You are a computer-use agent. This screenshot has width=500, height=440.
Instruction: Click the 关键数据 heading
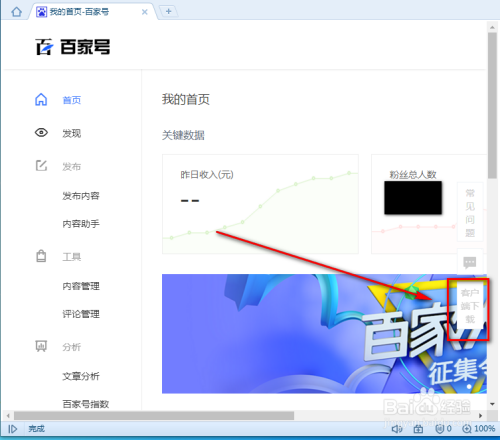[183, 135]
